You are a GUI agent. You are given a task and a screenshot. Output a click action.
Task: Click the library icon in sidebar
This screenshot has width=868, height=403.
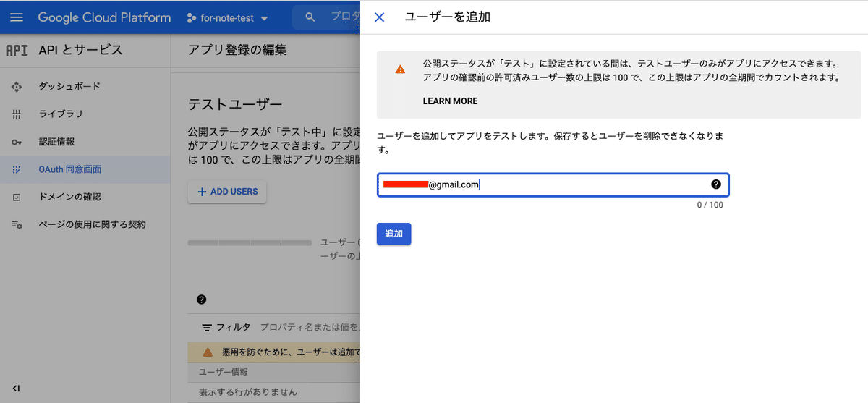coord(17,114)
